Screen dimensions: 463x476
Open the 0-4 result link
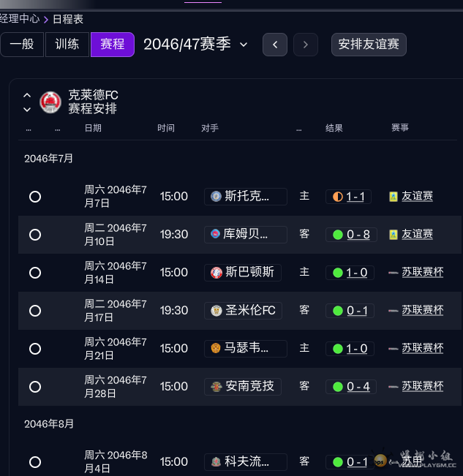[358, 387]
